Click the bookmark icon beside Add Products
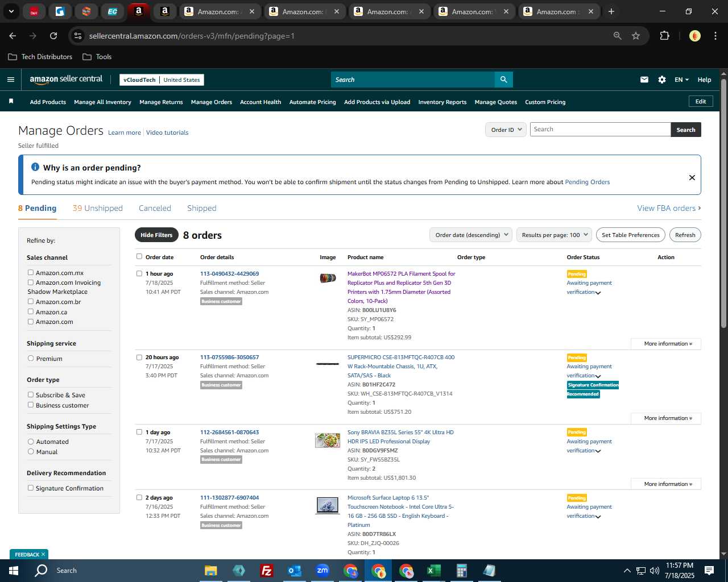The image size is (728, 582). (x=11, y=101)
